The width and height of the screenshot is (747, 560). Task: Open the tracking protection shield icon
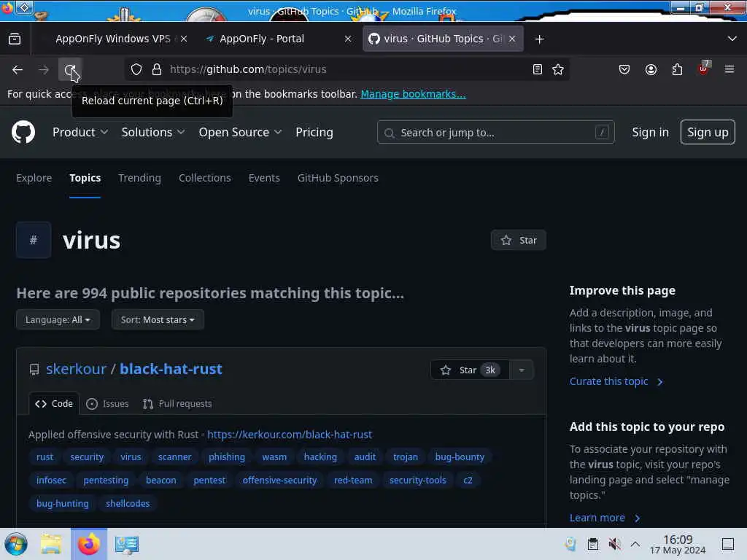(x=136, y=69)
